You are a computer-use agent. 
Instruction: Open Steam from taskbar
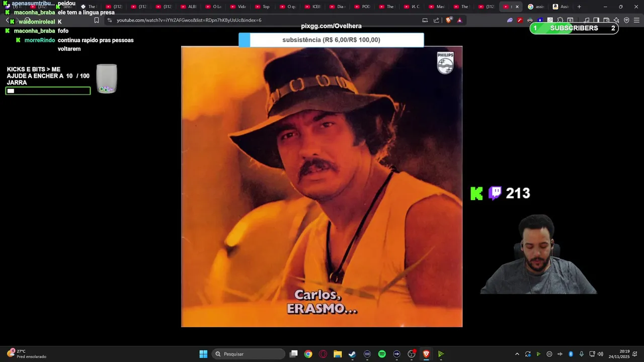pyautogui.click(x=352, y=354)
